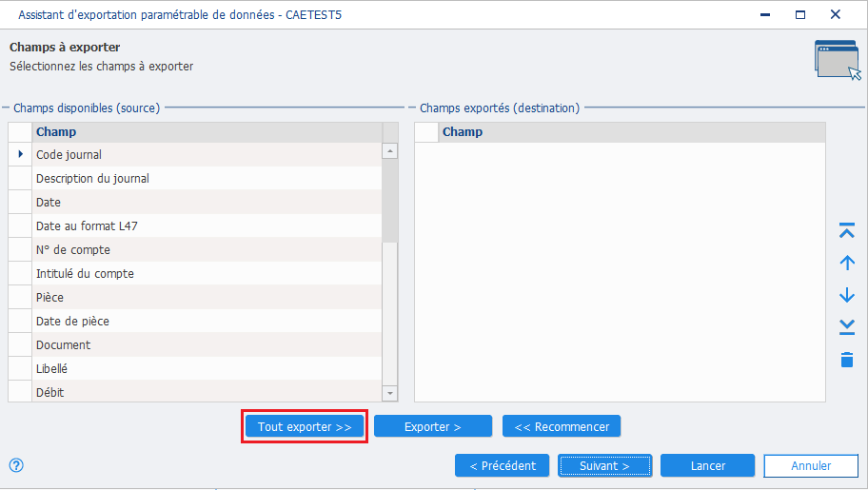Select the Document field row

(x=207, y=345)
